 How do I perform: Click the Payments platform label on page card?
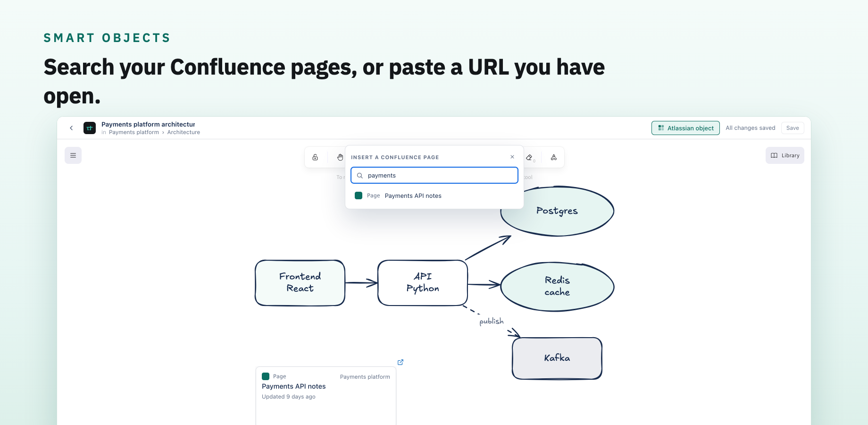pyautogui.click(x=365, y=377)
